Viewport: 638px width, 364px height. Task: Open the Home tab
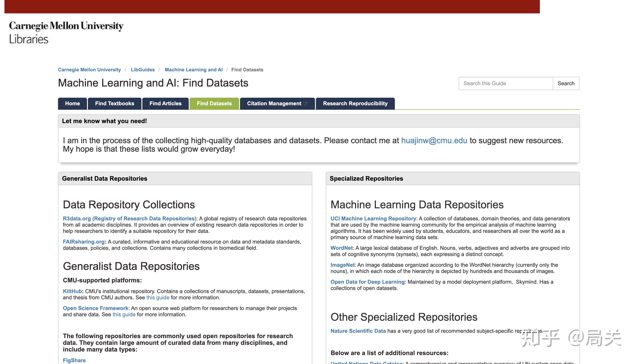point(72,103)
